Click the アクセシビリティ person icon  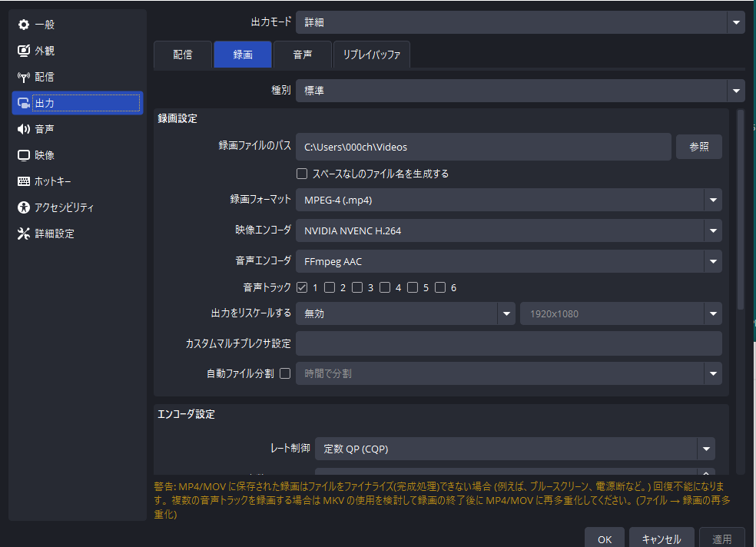click(24, 207)
